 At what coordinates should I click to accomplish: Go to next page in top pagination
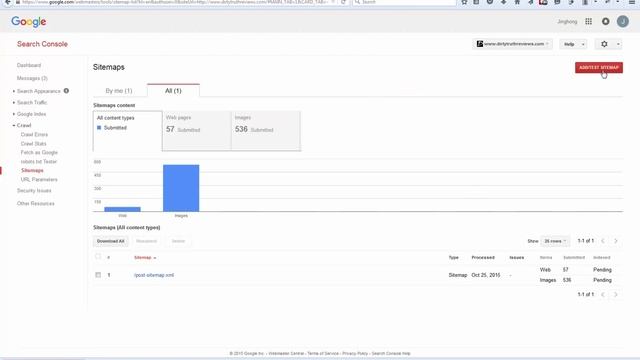[x=616, y=241]
